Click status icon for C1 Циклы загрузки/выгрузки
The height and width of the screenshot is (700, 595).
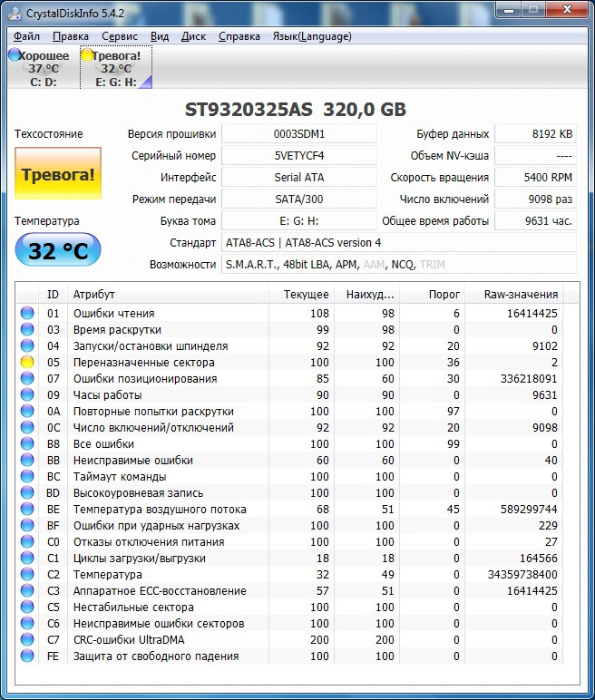click(27, 558)
